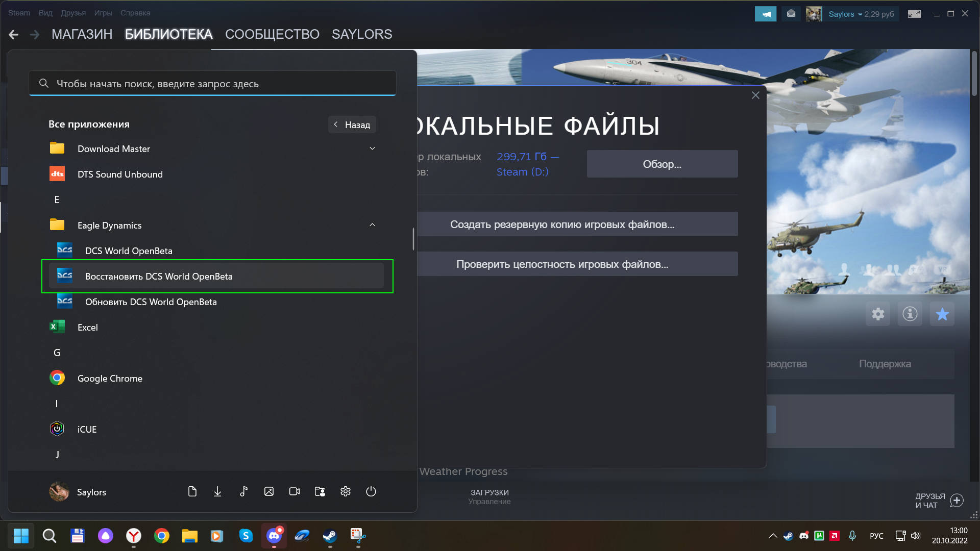This screenshot has width=980, height=551.
Task: Open Pictures folder icon in Start footer
Action: click(269, 491)
